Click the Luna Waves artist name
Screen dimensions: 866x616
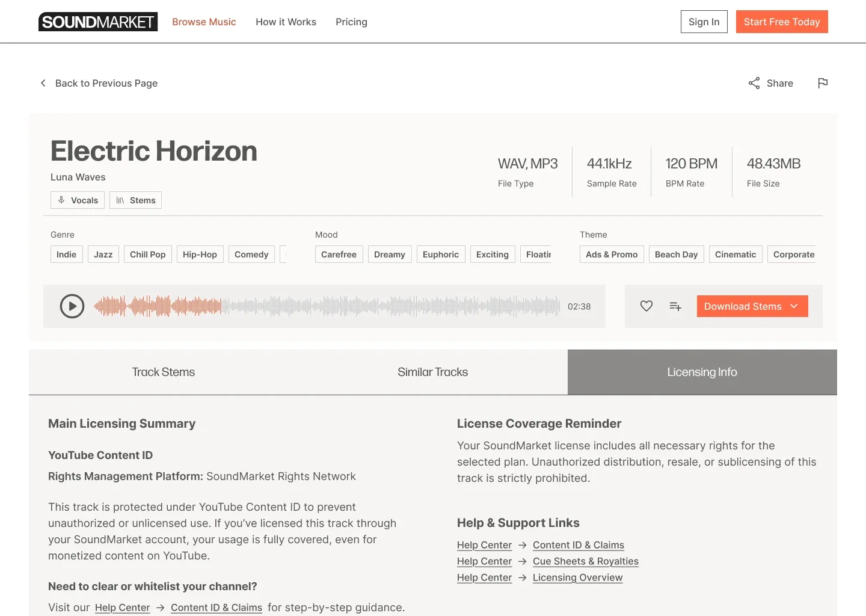(x=78, y=177)
